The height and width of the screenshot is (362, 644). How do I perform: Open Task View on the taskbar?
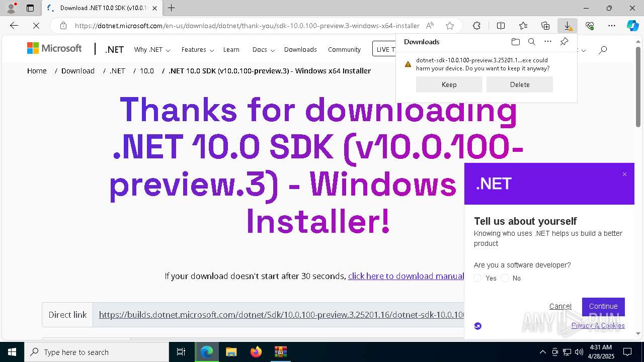coord(181,352)
